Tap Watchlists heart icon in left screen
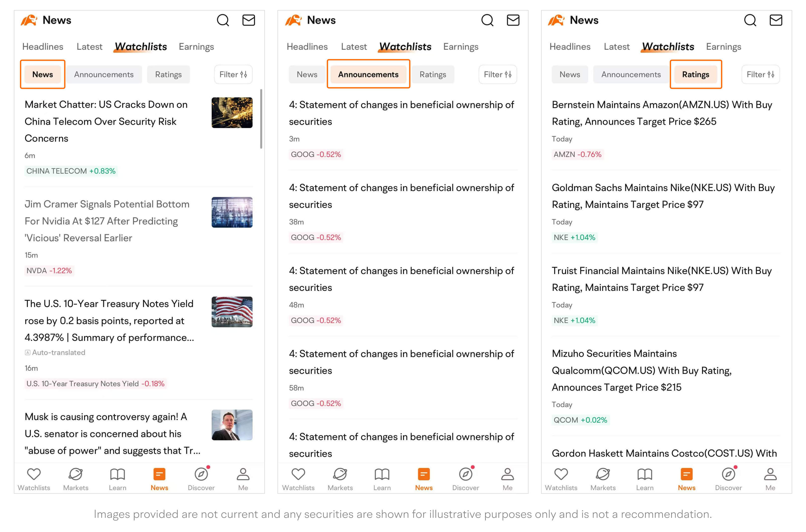Viewport: 806px width, 532px height. coord(34,474)
